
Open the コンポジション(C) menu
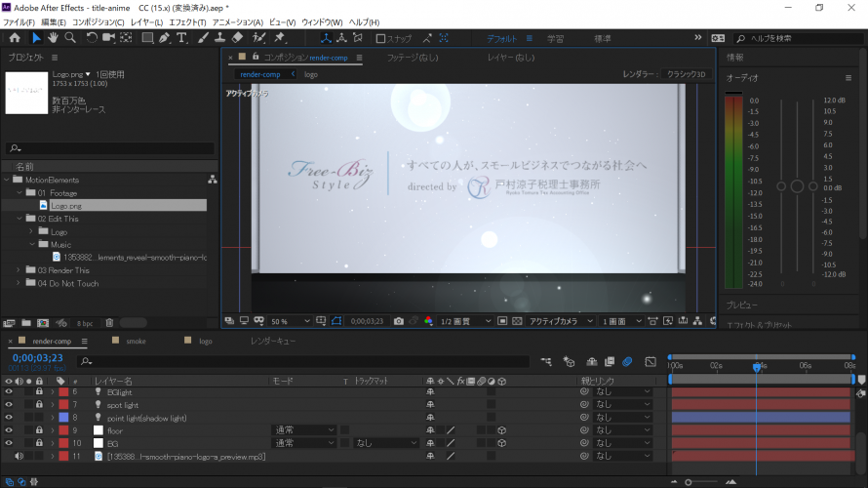(98, 22)
